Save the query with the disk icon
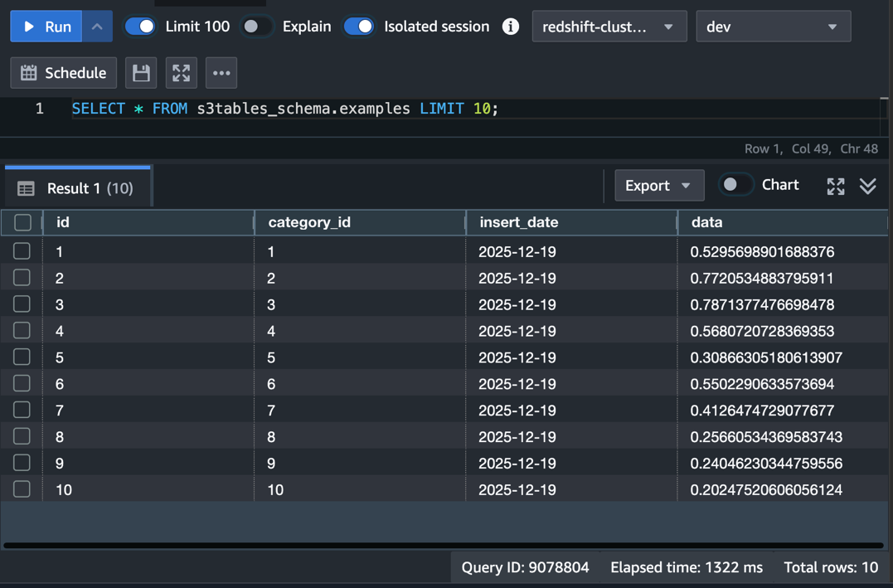The image size is (893, 588). click(x=141, y=73)
